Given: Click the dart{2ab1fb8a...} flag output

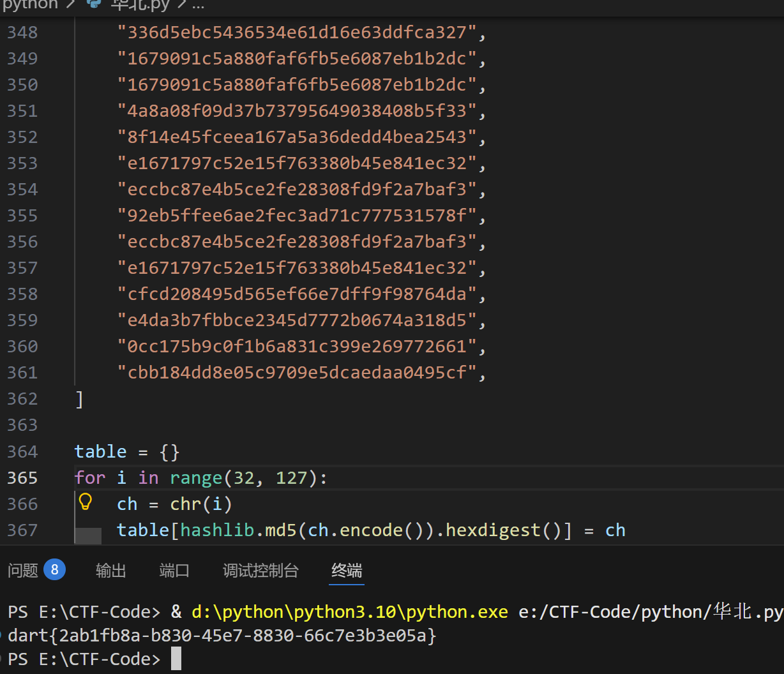Looking at the screenshot, I should [x=222, y=635].
